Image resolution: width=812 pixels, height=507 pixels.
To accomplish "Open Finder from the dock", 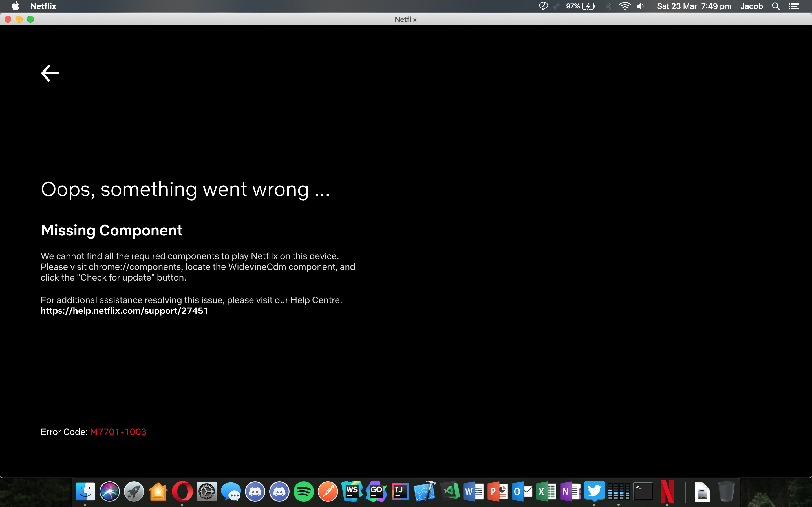I will tap(85, 492).
